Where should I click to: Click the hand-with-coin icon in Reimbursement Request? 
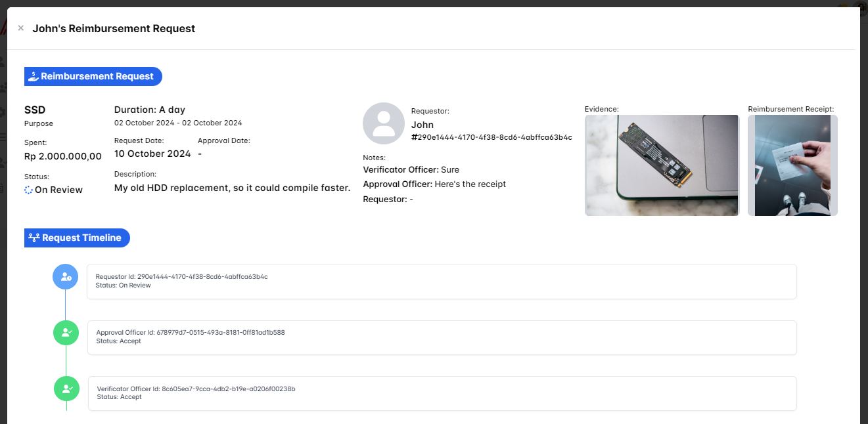34,76
